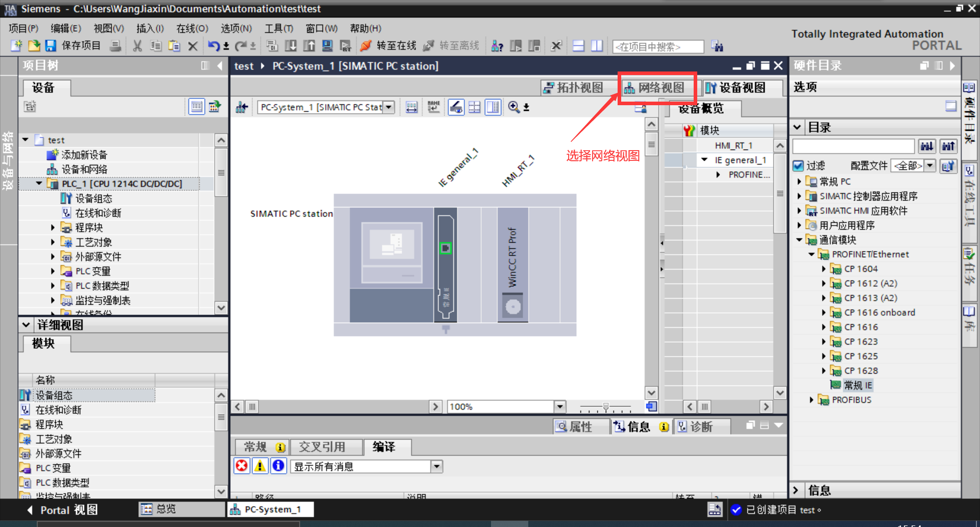Toggle the 过滤 filter checkbox in hardware catalog

point(798,165)
